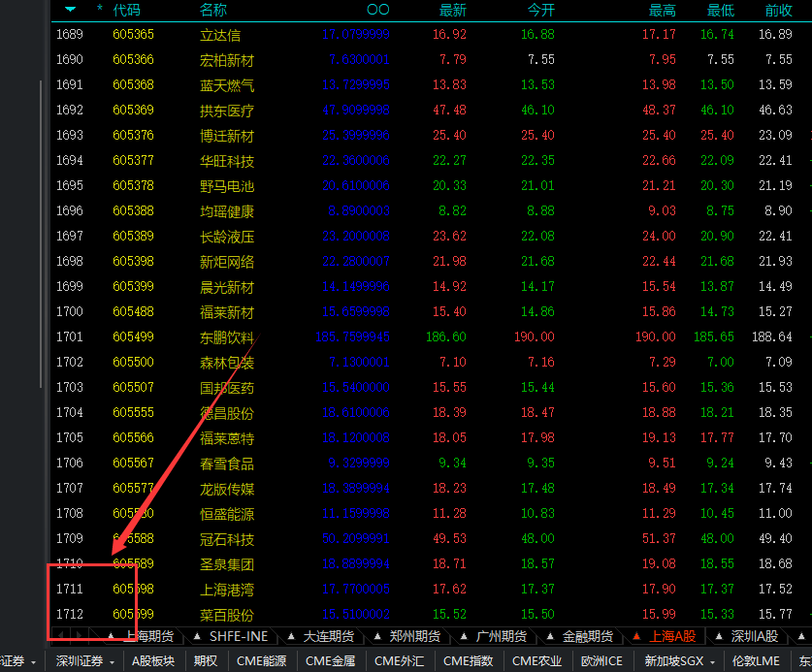
Task: Select stock code 605366
Action: [x=133, y=59]
